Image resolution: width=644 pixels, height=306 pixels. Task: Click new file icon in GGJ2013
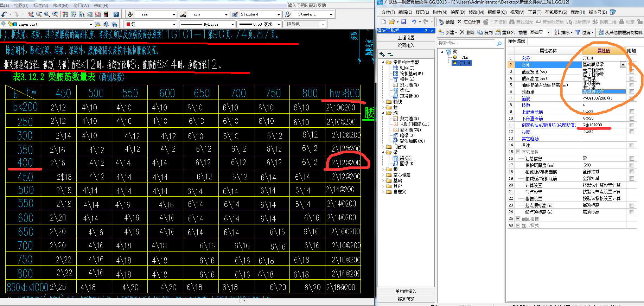[383, 22]
